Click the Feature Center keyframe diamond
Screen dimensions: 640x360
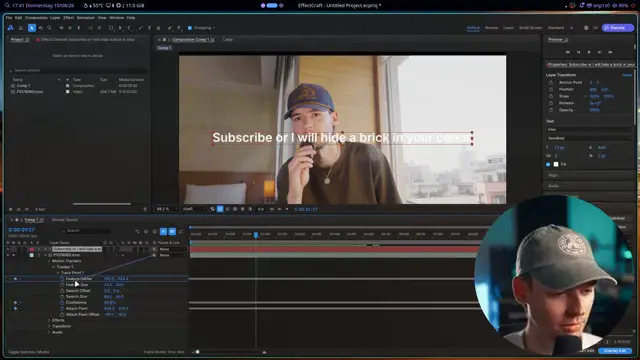[16, 279]
